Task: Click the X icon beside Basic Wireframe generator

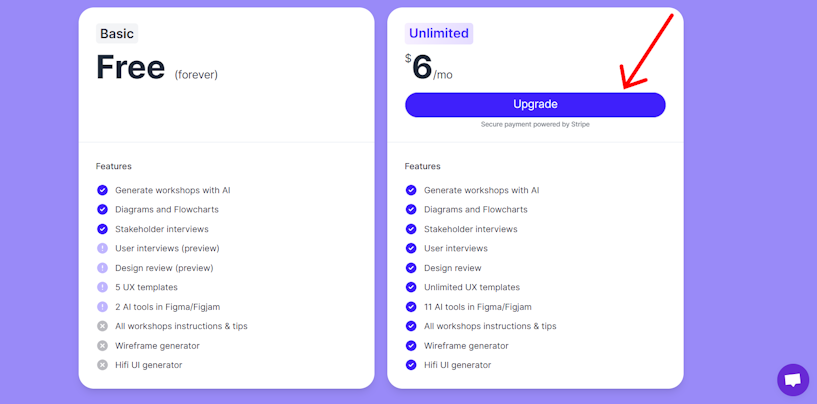Action: 102,346
